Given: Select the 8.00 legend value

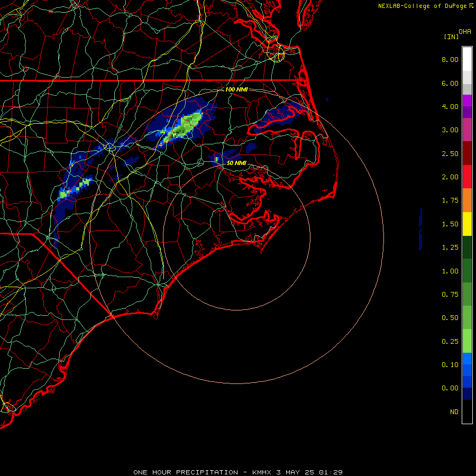Looking at the screenshot, I should coord(450,59).
